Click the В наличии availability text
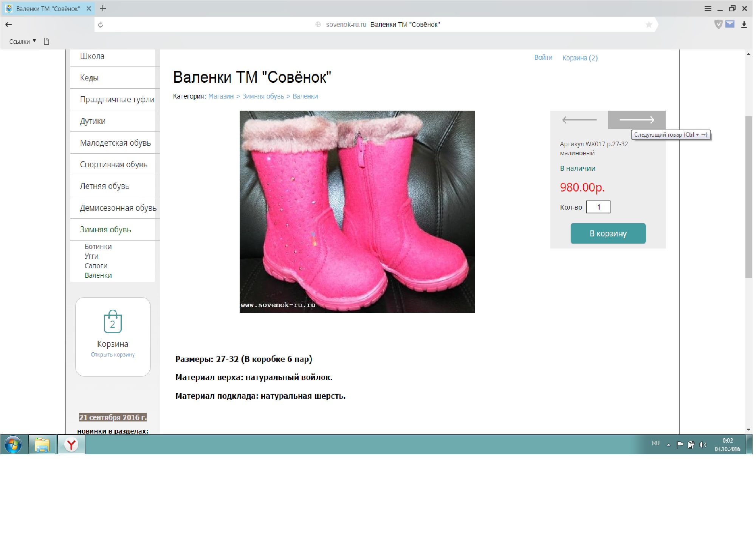Image resolution: width=756 pixels, height=534 pixels. coord(578,168)
